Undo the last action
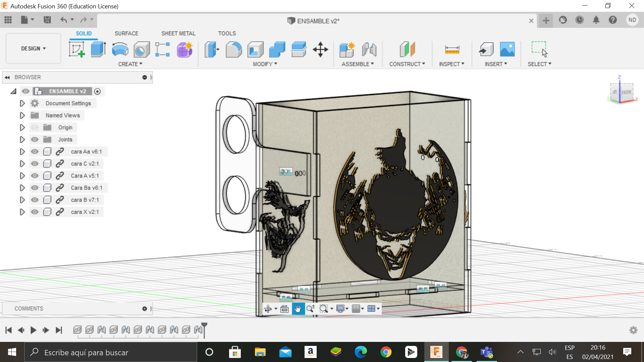The height and width of the screenshot is (362, 644). click(63, 20)
